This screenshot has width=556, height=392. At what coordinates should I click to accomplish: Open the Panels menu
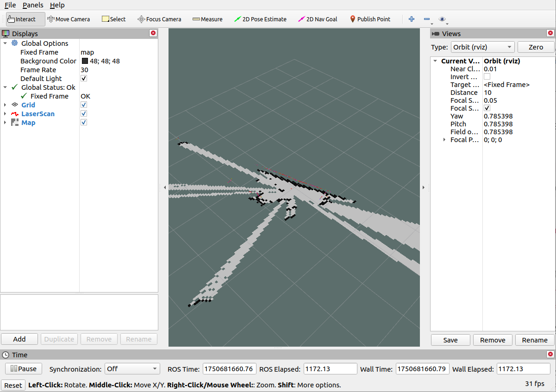tap(33, 5)
